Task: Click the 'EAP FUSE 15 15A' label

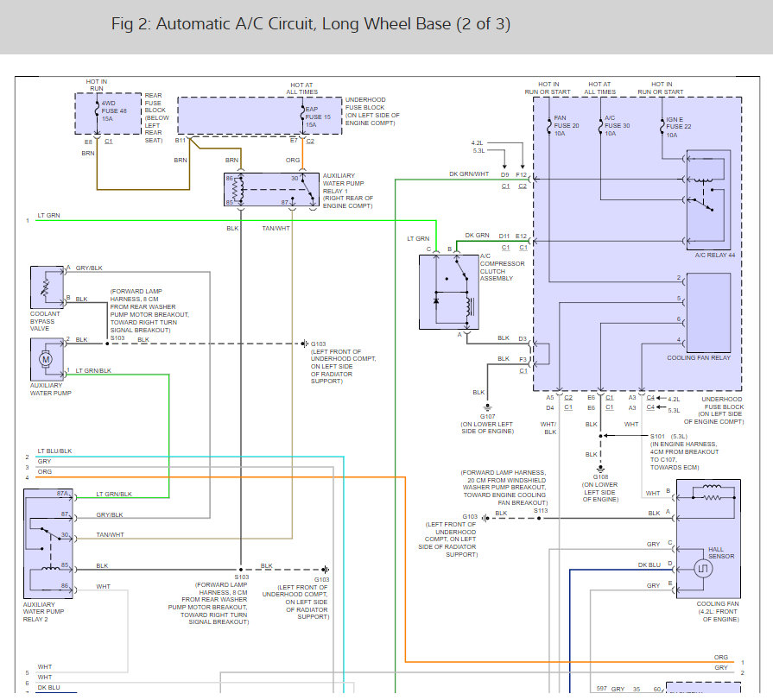Action: click(x=318, y=117)
